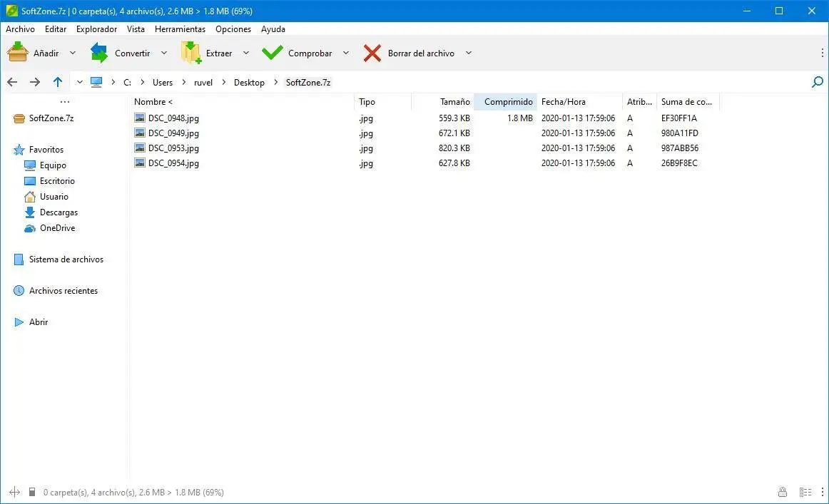The height and width of the screenshot is (504, 829).
Task: Click the C: breadcrumb
Action: pyautogui.click(x=128, y=83)
